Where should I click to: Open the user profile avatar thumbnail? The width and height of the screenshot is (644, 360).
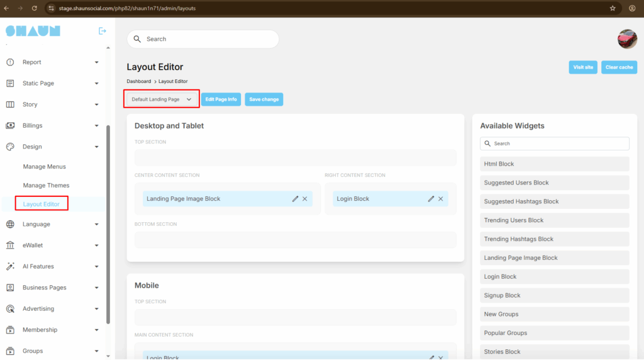coord(627,39)
